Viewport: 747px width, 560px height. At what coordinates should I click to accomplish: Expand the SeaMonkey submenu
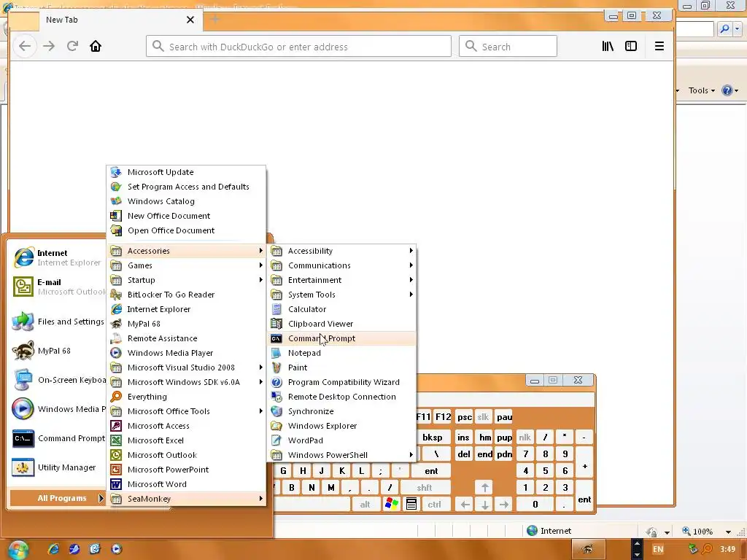pyautogui.click(x=186, y=499)
